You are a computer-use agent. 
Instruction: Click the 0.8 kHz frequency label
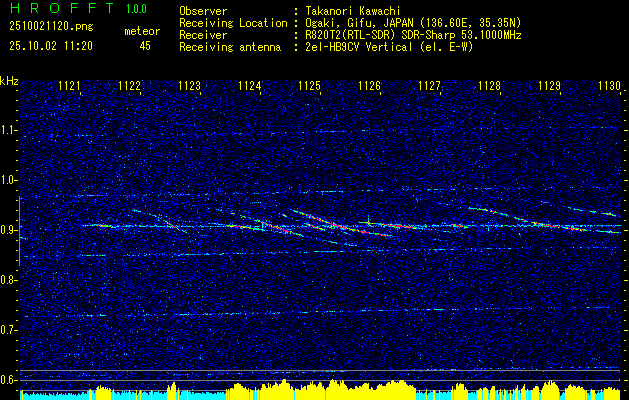(x=7, y=280)
